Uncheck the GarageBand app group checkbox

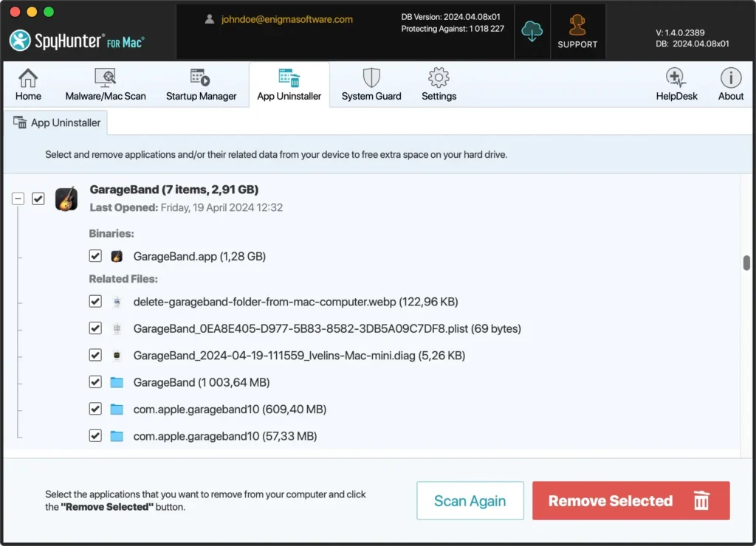tap(38, 198)
